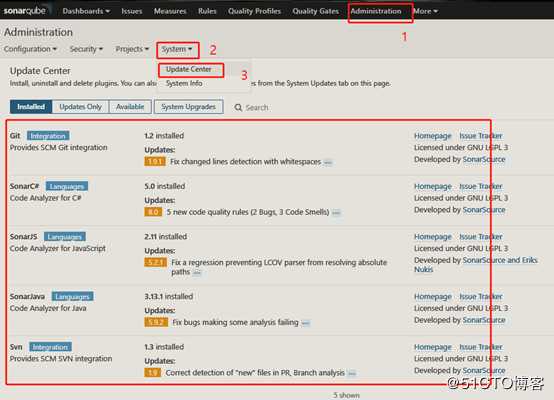Click SonarC# 6.0 version badge
554x400 pixels.
tap(153, 212)
